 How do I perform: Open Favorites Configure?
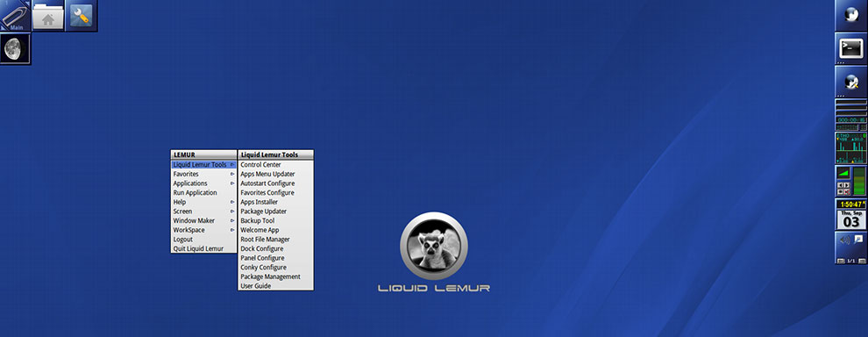coord(275,193)
